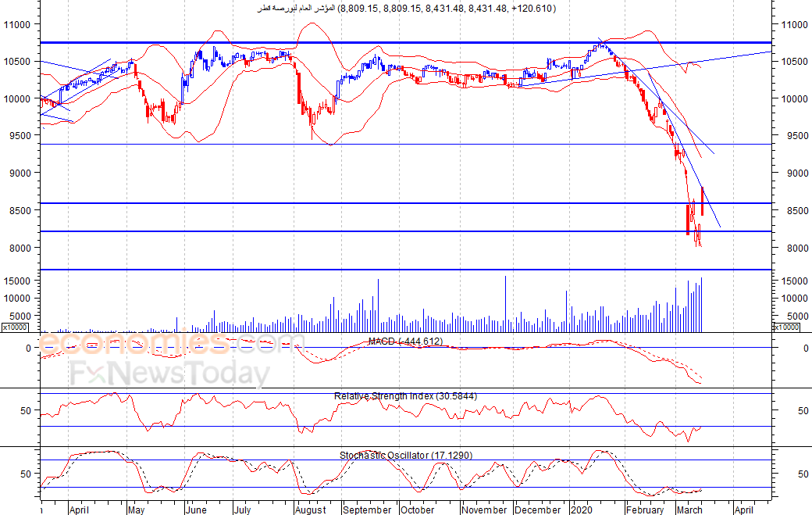Select the December label on time axis

pyautogui.click(x=537, y=510)
